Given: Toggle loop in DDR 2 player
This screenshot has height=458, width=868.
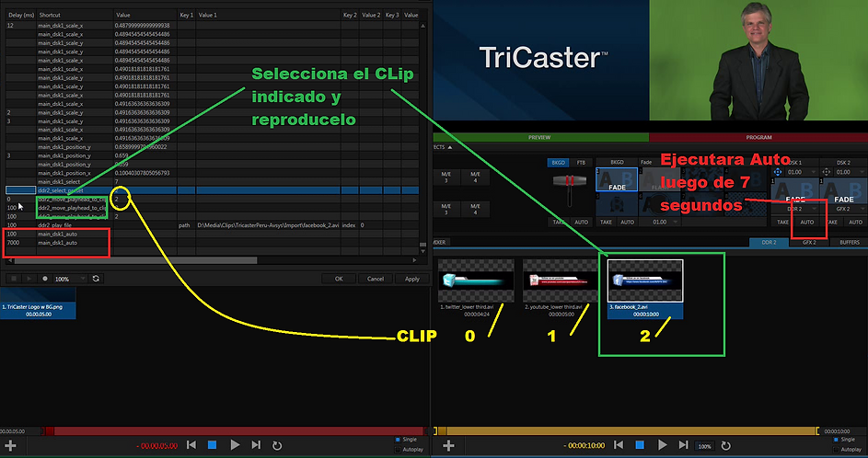Looking at the screenshot, I should [725, 445].
